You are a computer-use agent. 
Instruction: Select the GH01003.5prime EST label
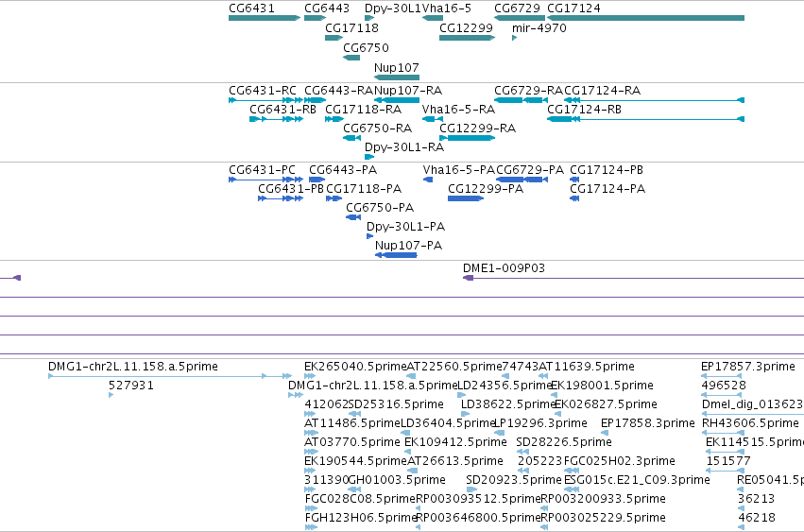coord(397,480)
